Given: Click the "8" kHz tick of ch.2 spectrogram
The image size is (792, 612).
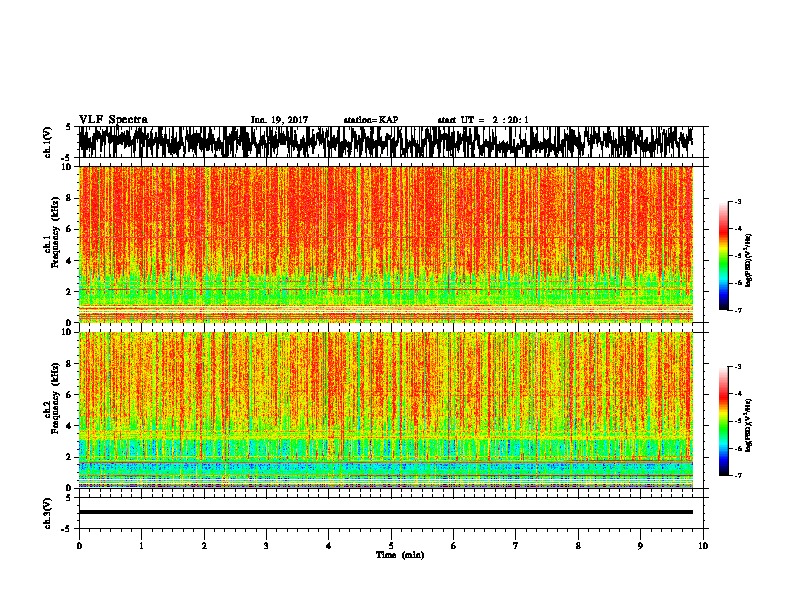Looking at the screenshot, I should click(x=71, y=364).
